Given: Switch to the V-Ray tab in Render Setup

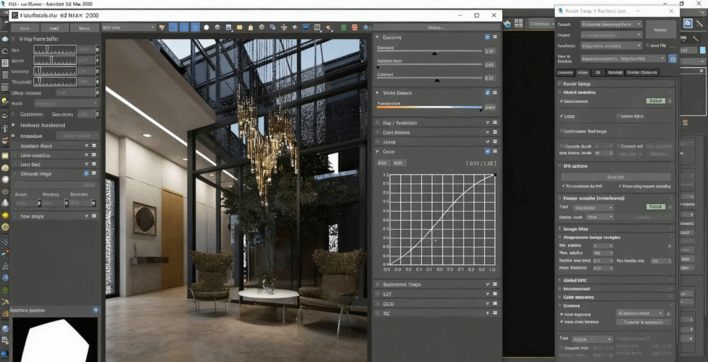Looking at the screenshot, I should tap(582, 73).
